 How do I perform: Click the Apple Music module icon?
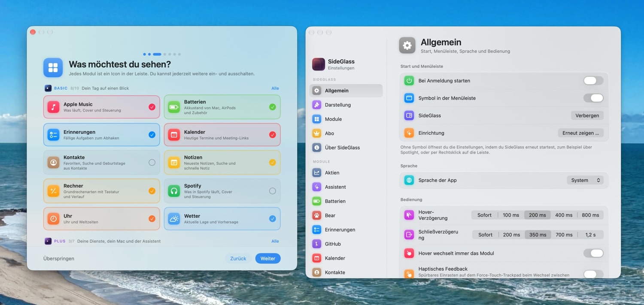click(x=53, y=107)
